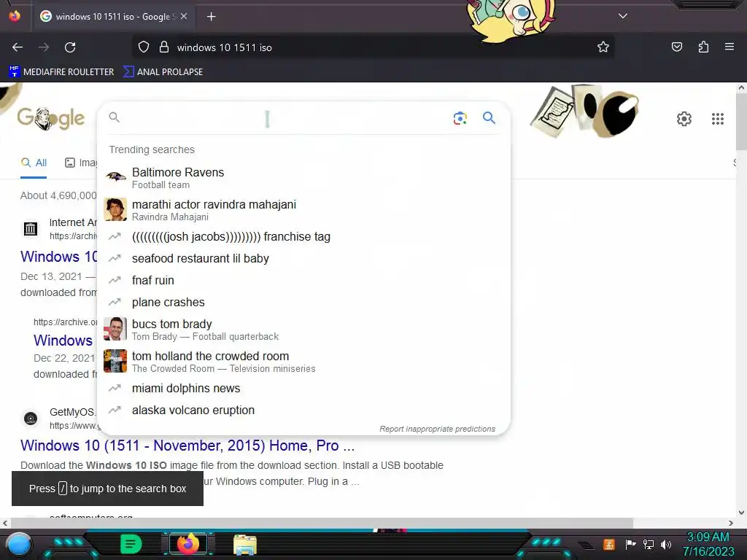Open the volume speaker tray icon

[666, 544]
